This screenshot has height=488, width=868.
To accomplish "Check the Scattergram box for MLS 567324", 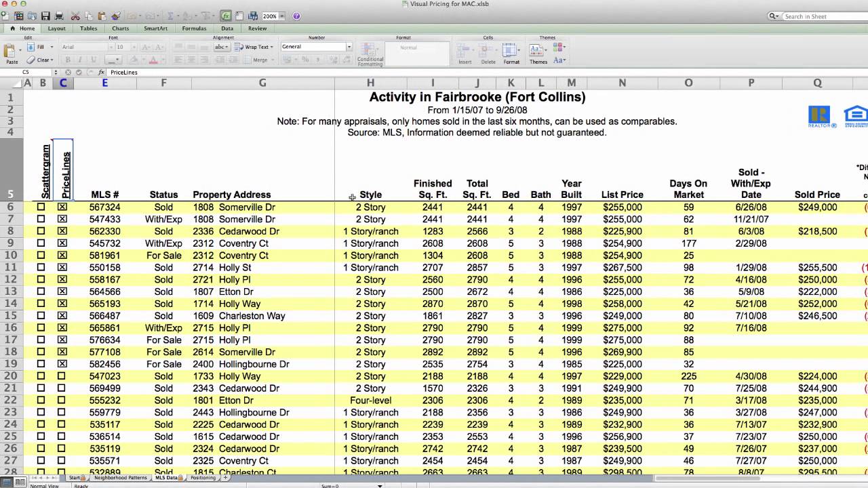I will [41, 207].
